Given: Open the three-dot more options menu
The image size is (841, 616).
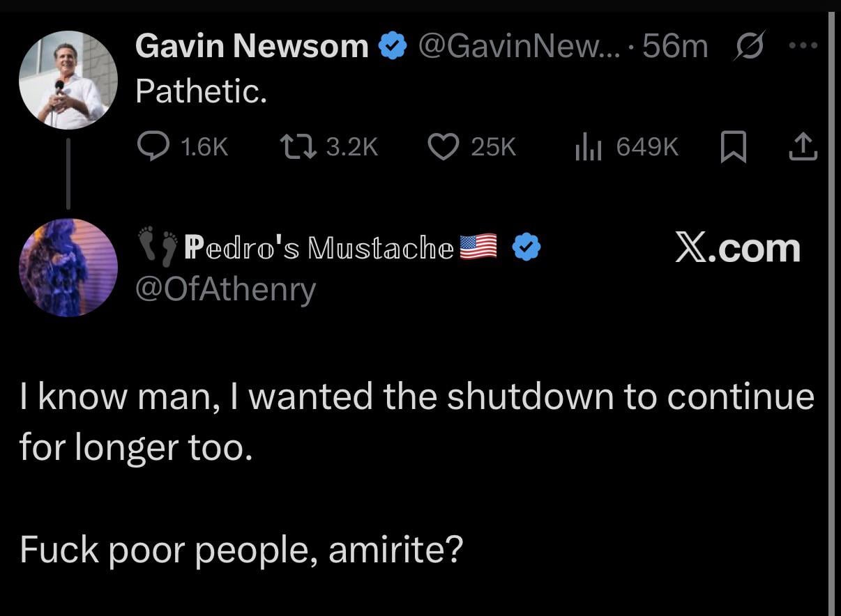Looking at the screenshot, I should [803, 46].
